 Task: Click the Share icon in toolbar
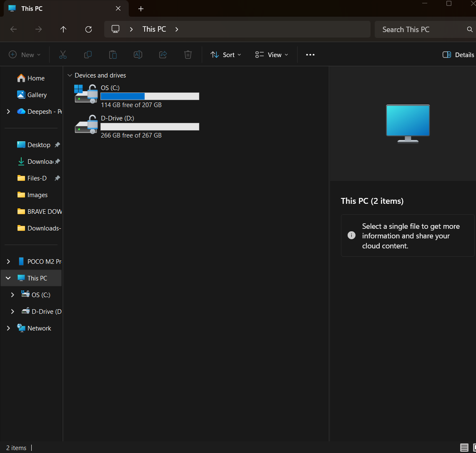coord(163,55)
